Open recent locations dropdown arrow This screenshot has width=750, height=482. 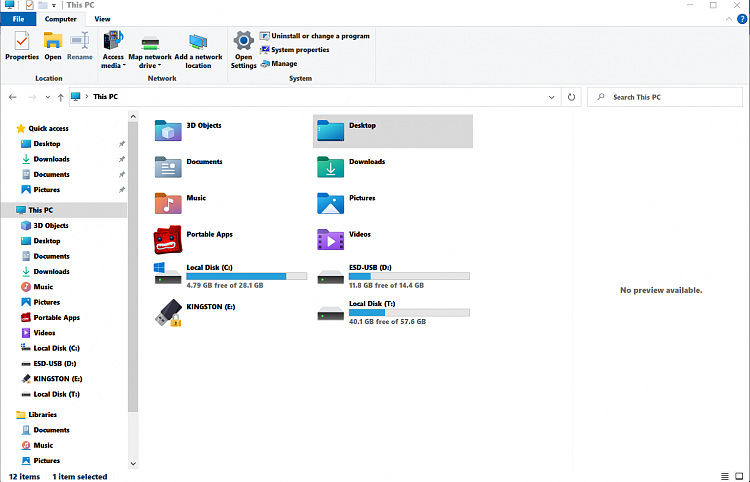click(47, 97)
